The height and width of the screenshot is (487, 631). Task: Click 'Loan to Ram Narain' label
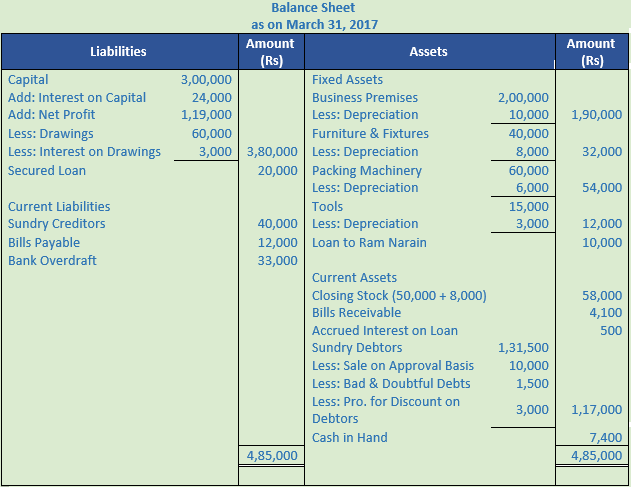369,243
